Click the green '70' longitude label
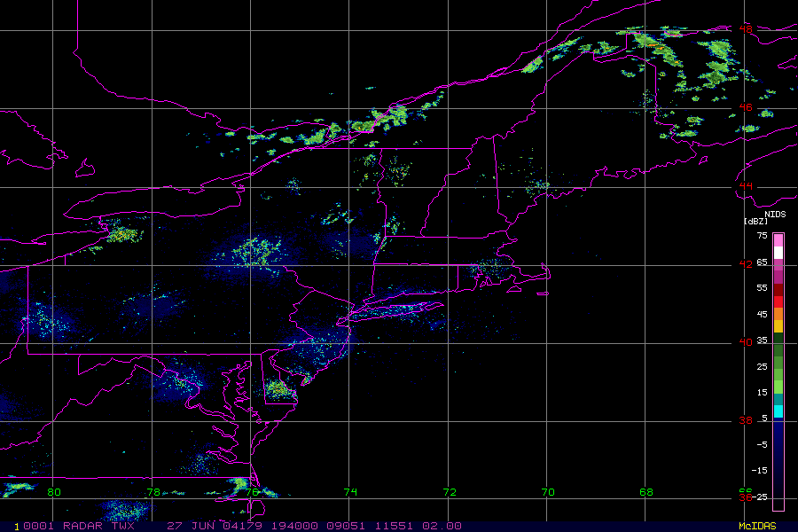Screen dimensions: 798x532 tap(548, 492)
